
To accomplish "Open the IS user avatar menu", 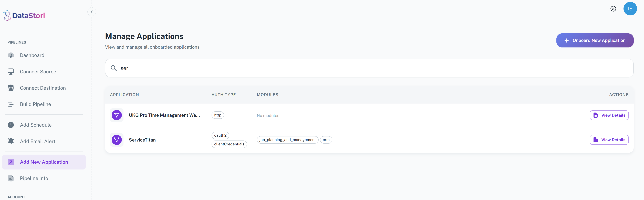I will click(x=630, y=9).
